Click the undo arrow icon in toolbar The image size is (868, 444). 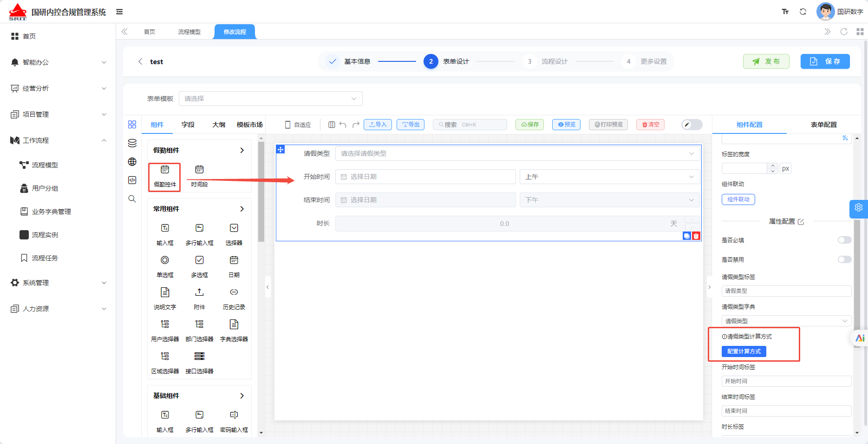pos(343,125)
